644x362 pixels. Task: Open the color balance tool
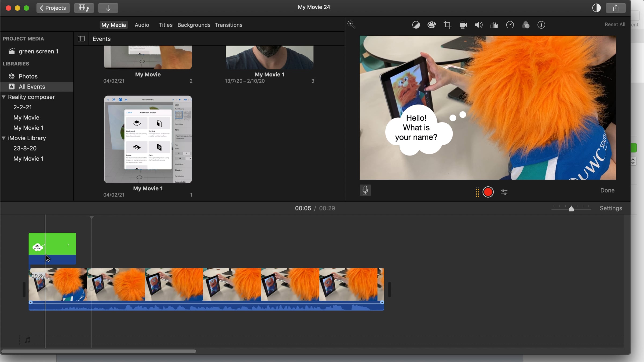click(x=416, y=25)
